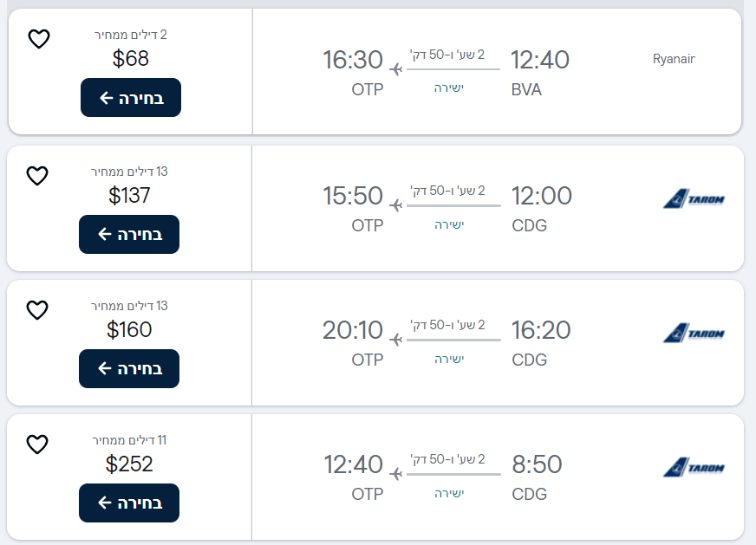Click the plane icon on the BVA flight
This screenshot has height=545, width=756.
pyautogui.click(x=397, y=69)
